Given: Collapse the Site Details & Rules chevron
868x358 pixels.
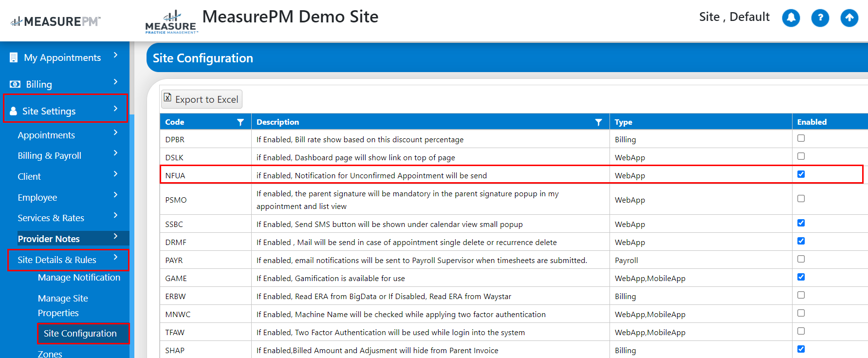Looking at the screenshot, I should coord(115,257).
